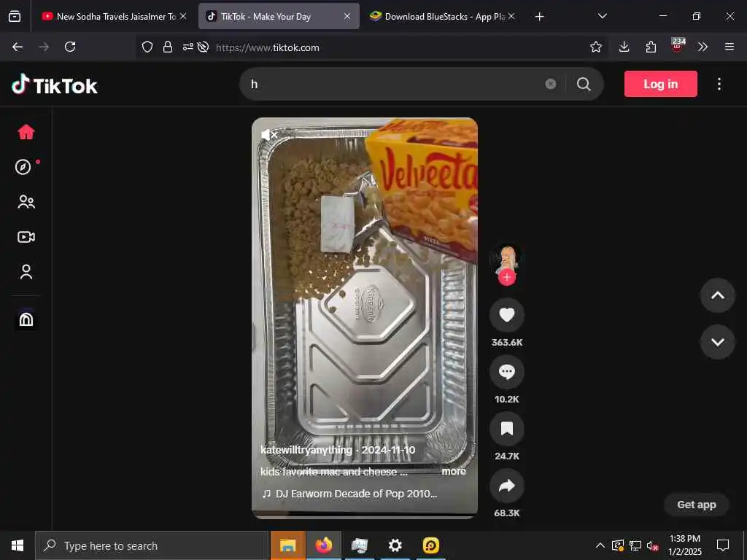Open Following people icon in sidebar
The width and height of the screenshot is (747, 560).
pyautogui.click(x=26, y=202)
